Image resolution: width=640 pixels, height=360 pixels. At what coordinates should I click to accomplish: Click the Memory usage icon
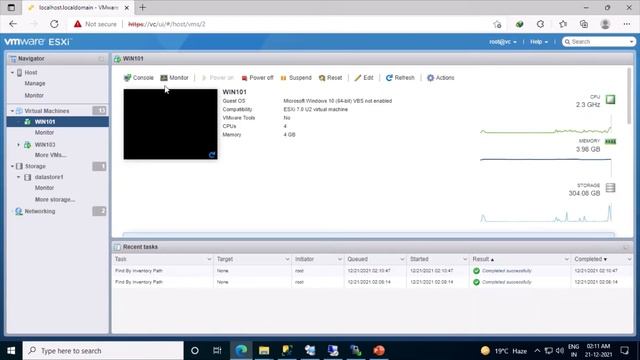click(611, 142)
